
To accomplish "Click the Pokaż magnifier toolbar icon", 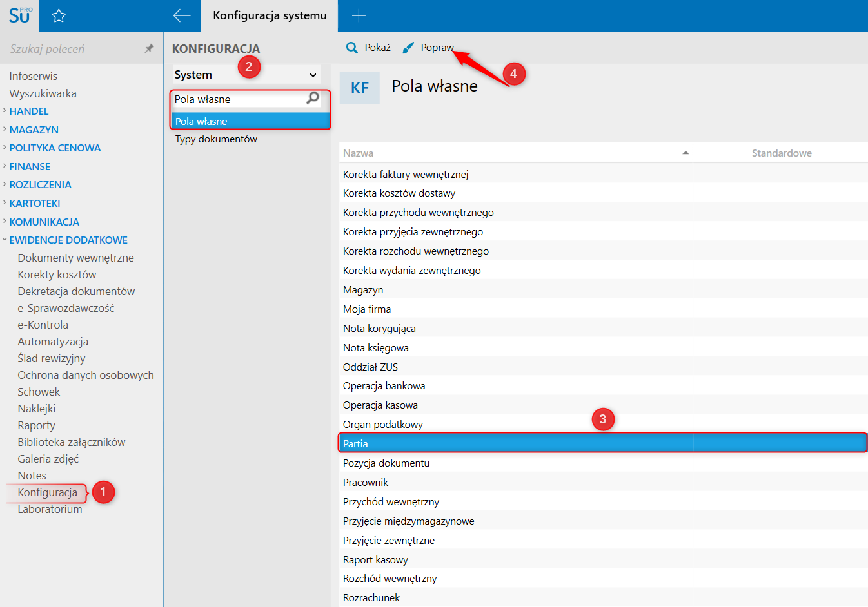I will coord(352,48).
